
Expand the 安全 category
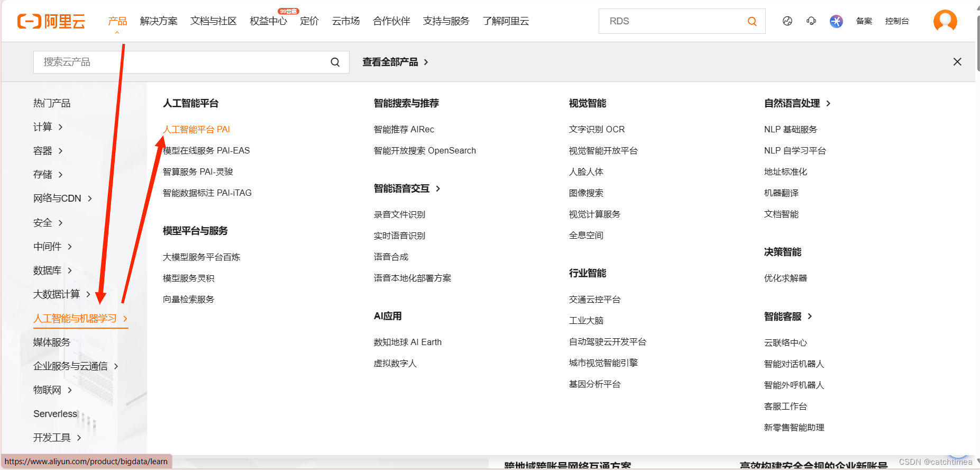point(48,223)
